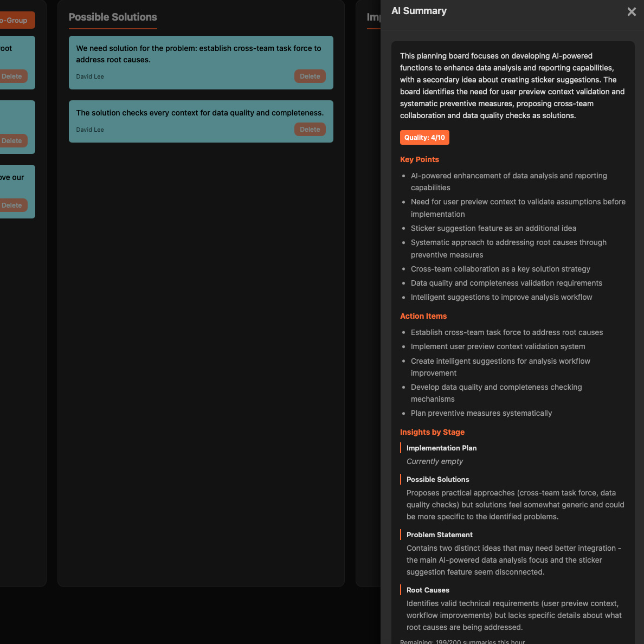Select the Implementation Plan insight entry
This screenshot has height=644, width=644.
(x=441, y=448)
